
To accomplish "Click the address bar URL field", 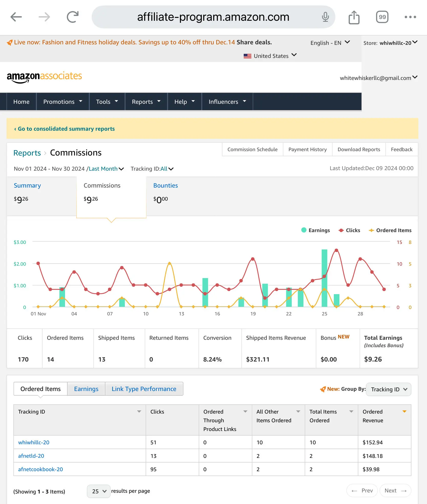I will (x=213, y=17).
